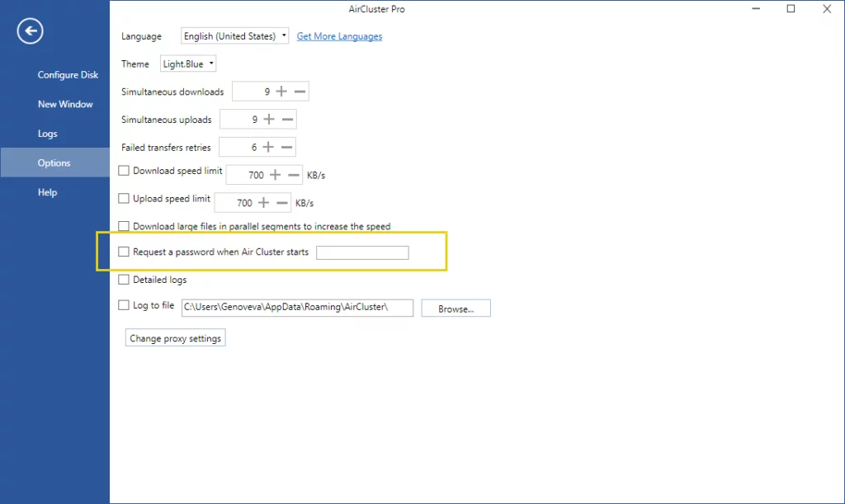This screenshot has width=845, height=504.
Task: Toggle the Detailed logs checkbox
Action: click(x=125, y=280)
